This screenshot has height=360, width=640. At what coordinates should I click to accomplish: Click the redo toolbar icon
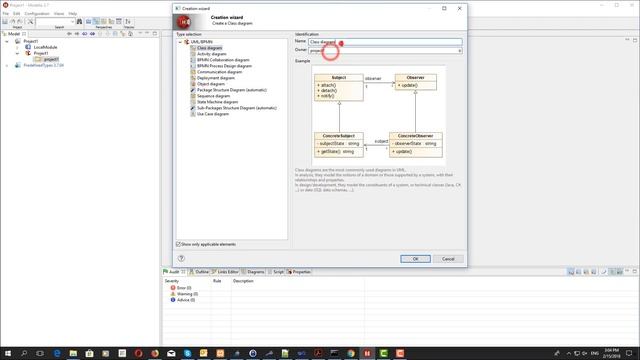[x=19, y=21]
